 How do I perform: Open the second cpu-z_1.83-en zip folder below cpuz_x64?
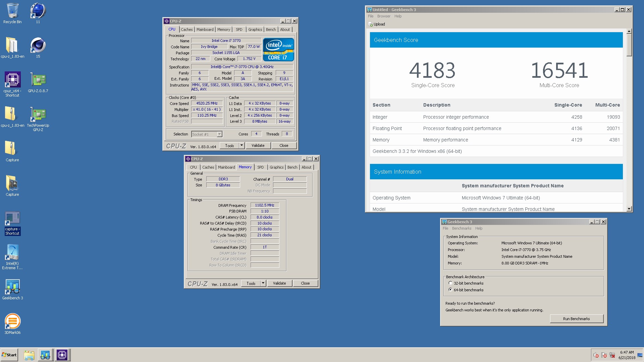(12, 117)
